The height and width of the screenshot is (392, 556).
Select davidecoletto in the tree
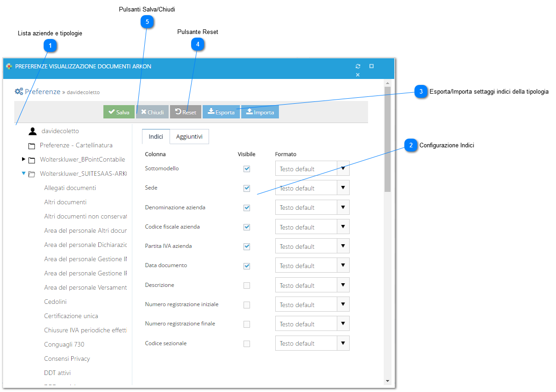(60, 131)
